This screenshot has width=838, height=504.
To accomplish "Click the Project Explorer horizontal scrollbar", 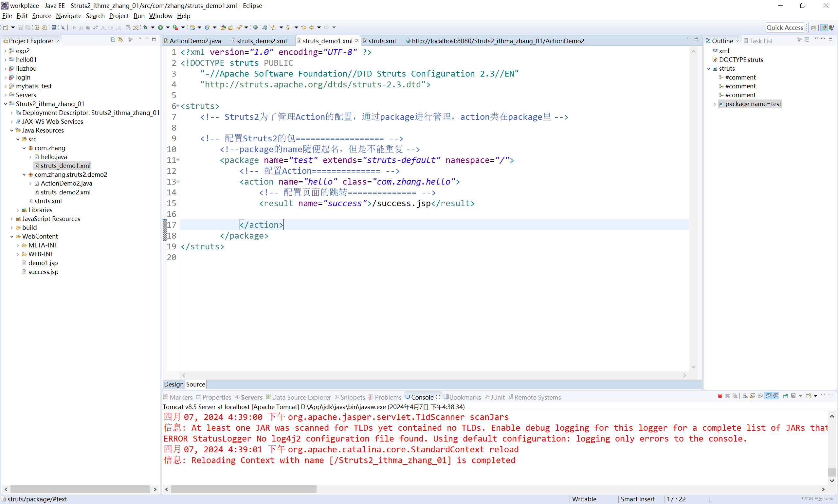I will [x=80, y=489].
